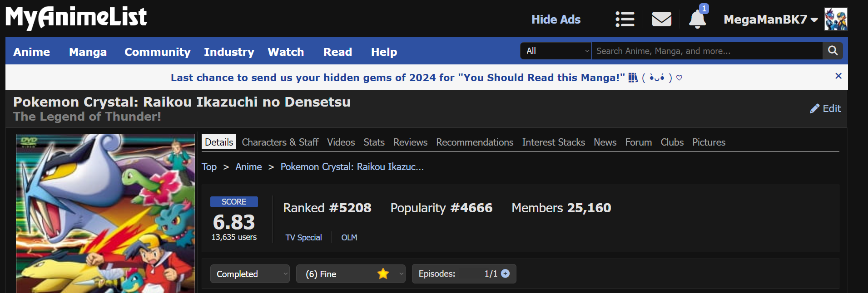Open the messages envelope icon

pos(661,20)
